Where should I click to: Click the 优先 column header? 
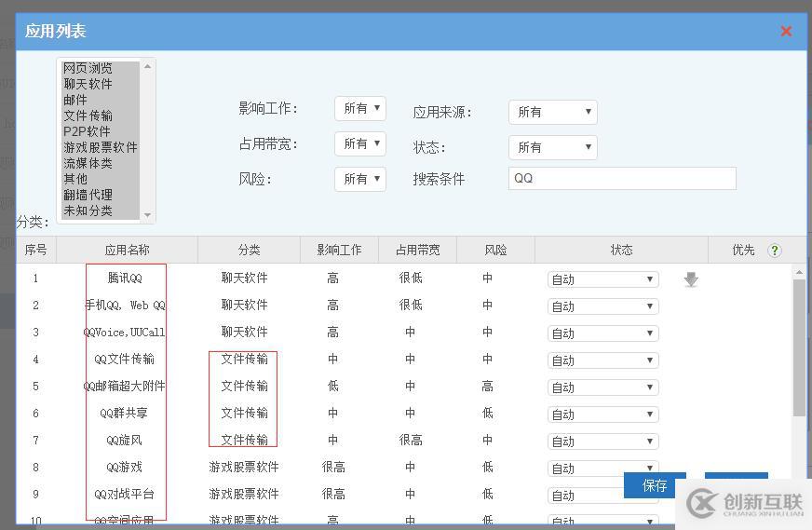click(743, 250)
